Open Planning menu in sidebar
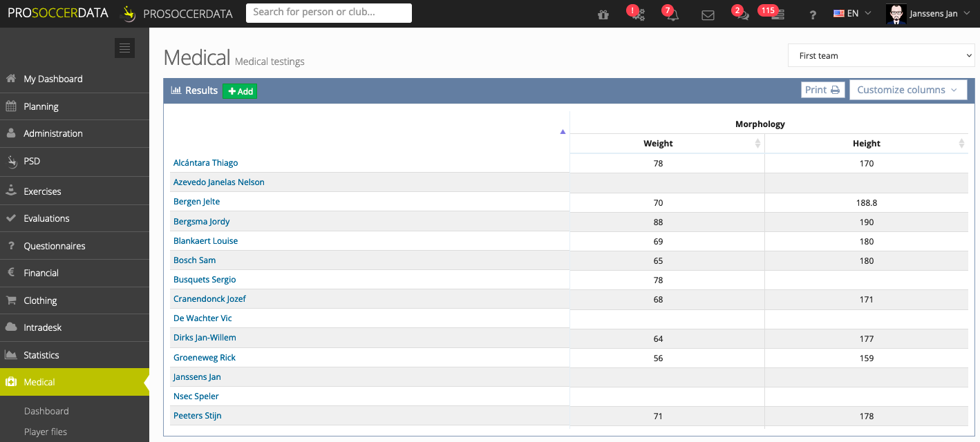Viewport: 980px width, 442px height. pyautogui.click(x=75, y=106)
